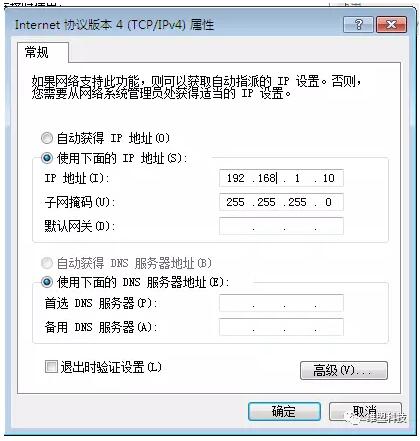Screen dimensions: 420x441
Task: Click the 确定 button
Action: 284,411
